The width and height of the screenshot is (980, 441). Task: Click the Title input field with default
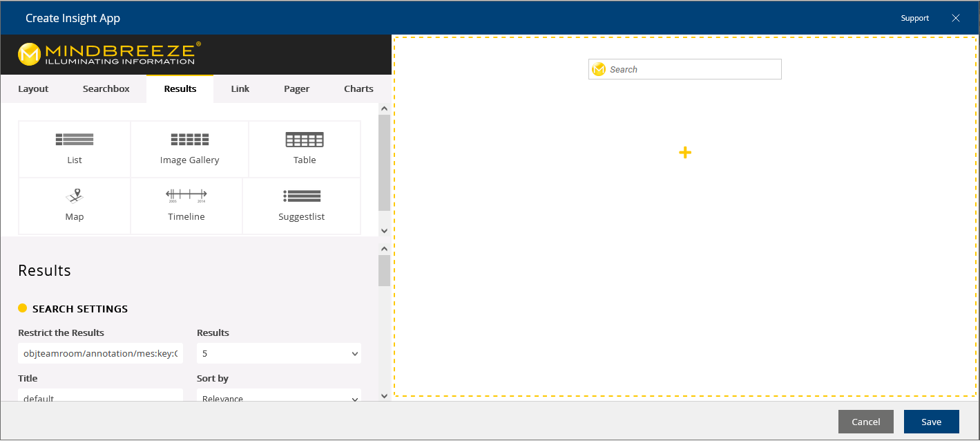tap(101, 396)
